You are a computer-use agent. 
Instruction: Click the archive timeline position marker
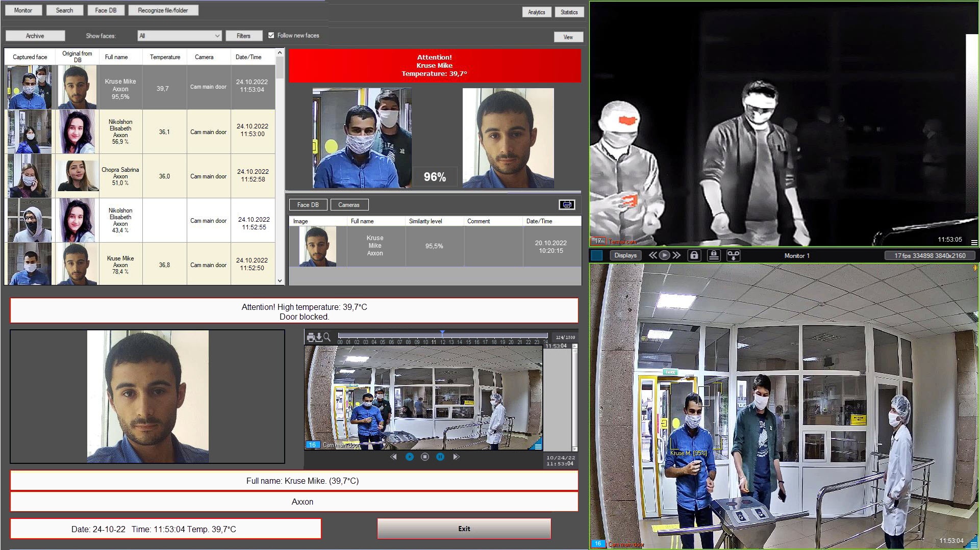point(442,333)
